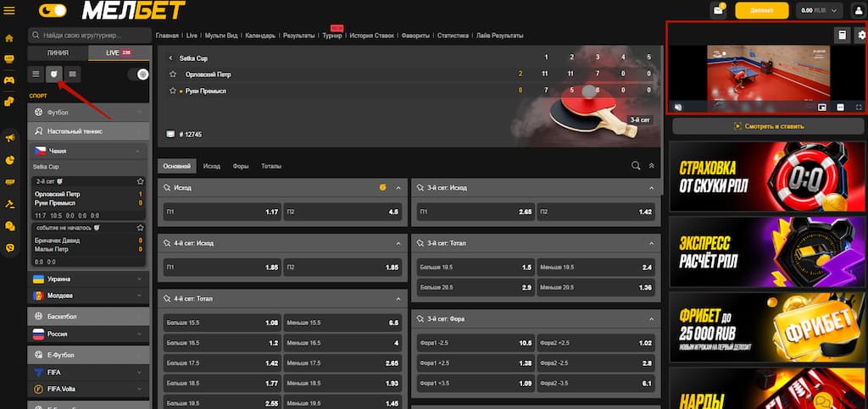Toggle the globe switch in the sports panel
The width and height of the screenshot is (868, 409).
tap(138, 74)
